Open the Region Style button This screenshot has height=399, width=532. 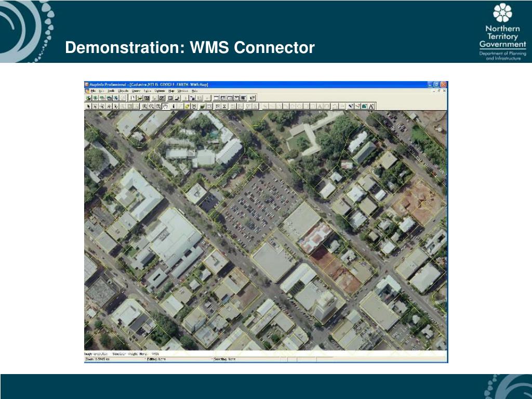364,106
